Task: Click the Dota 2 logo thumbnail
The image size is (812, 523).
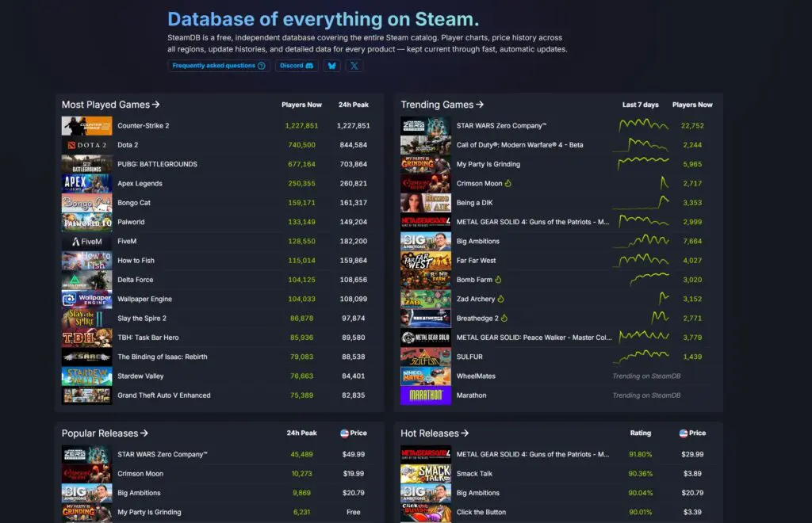Action: pos(86,145)
